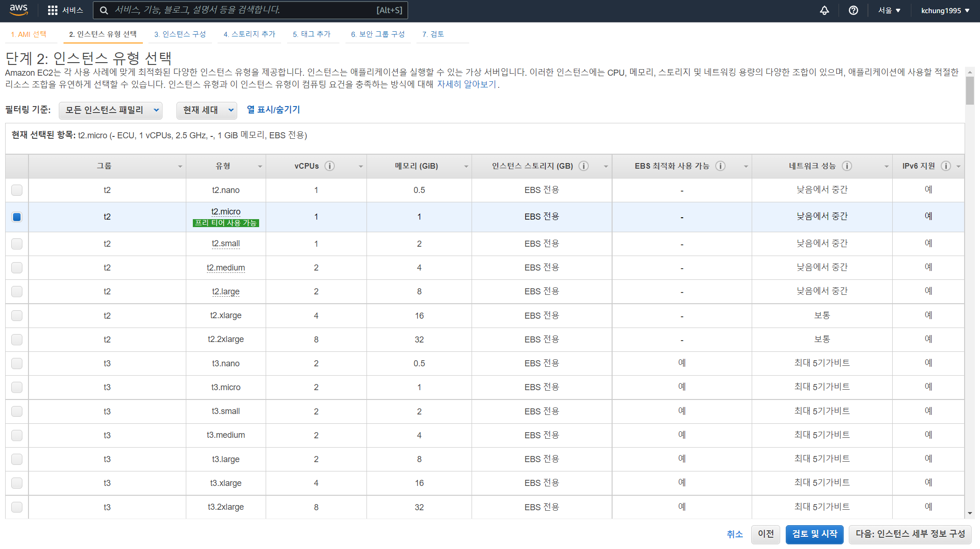The width and height of the screenshot is (980, 549).
Task: Click the vertical scrollbar down arrow
Action: point(970,513)
